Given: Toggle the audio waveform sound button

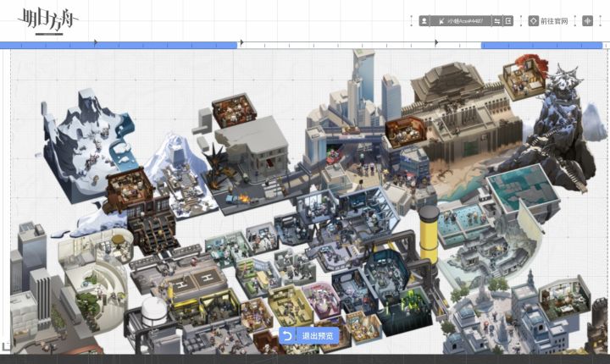Looking at the screenshot, I should [x=587, y=21].
